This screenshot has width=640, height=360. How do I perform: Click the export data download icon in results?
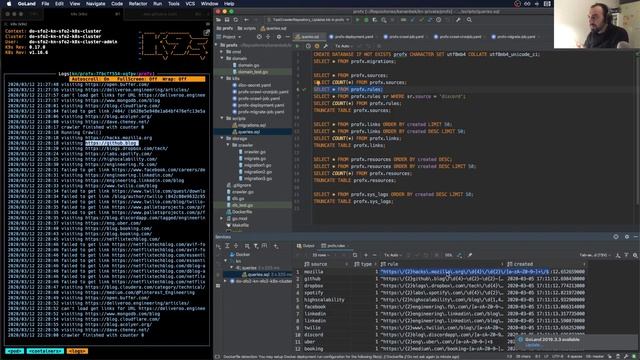pos(618,255)
